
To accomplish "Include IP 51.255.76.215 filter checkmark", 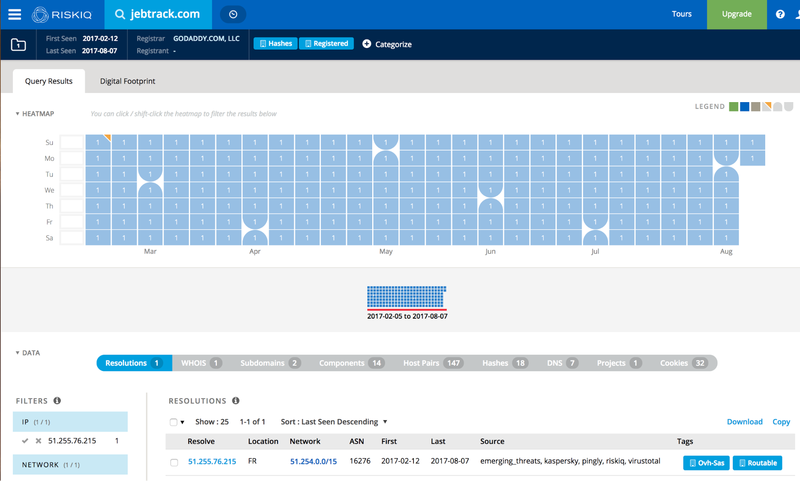I will [25, 441].
